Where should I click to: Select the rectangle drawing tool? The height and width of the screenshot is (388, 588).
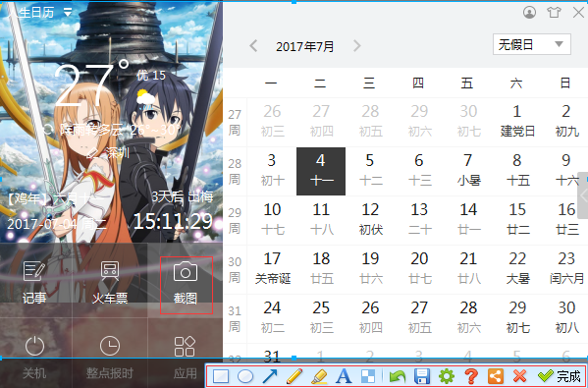[x=221, y=376]
